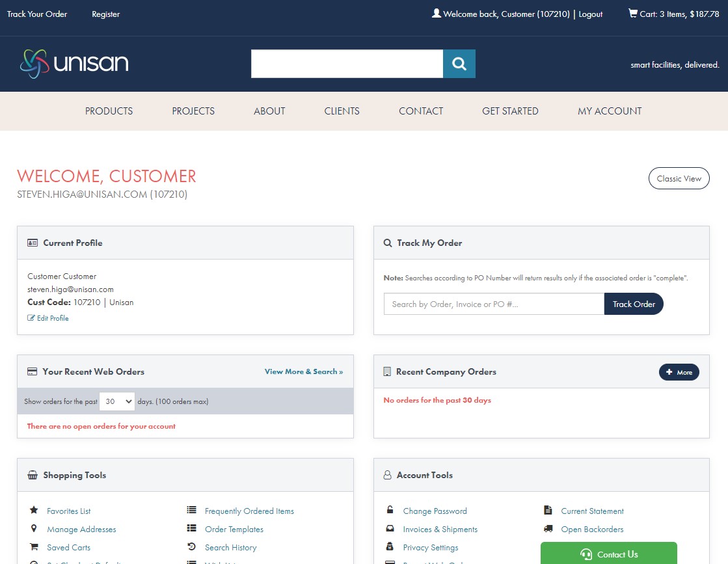Open the MY ACCOUNT navigation menu
The height and width of the screenshot is (564, 728).
coord(610,111)
